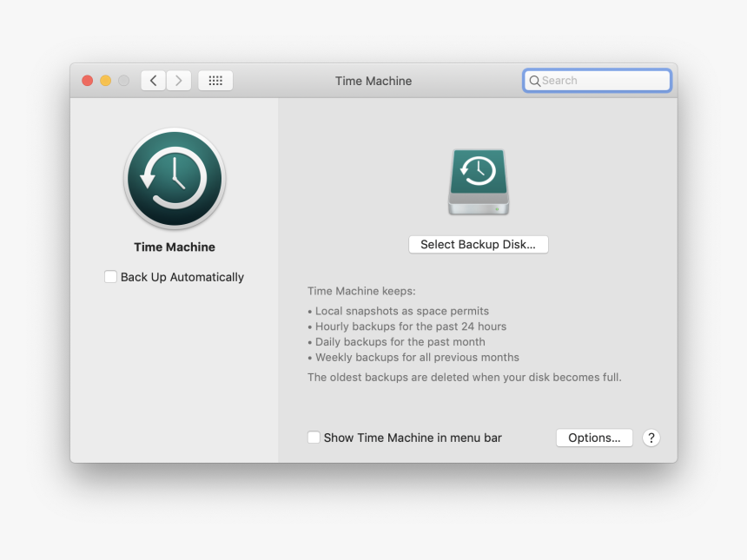This screenshot has width=747, height=560.
Task: Click the magnifying glass in search field
Action: click(535, 81)
